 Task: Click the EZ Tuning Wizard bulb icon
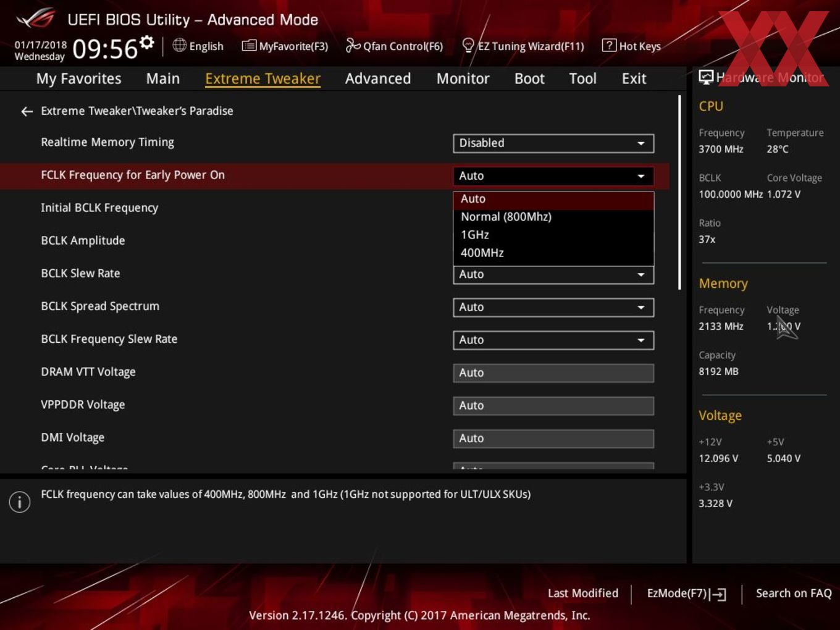click(468, 45)
